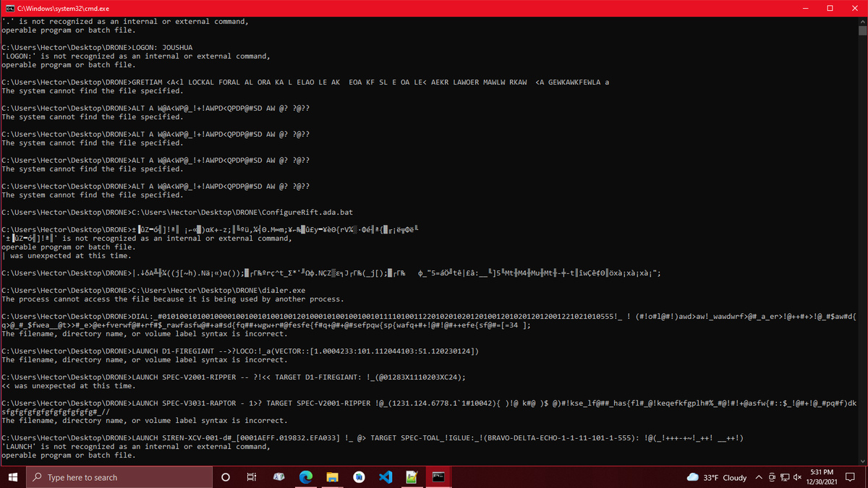Open the round white W app on the taskbar
Viewport: 868px width, 488px height.
[359, 477]
